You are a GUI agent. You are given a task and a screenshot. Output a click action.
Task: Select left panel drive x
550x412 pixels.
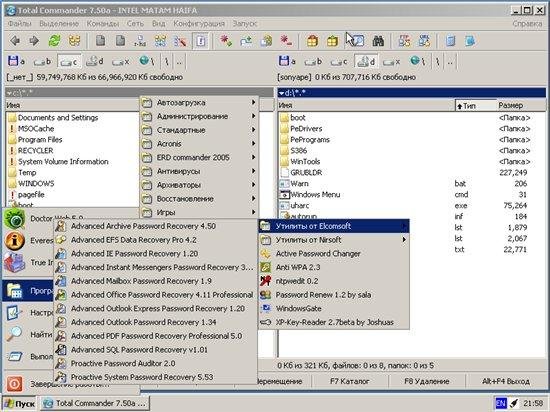tap(120, 61)
